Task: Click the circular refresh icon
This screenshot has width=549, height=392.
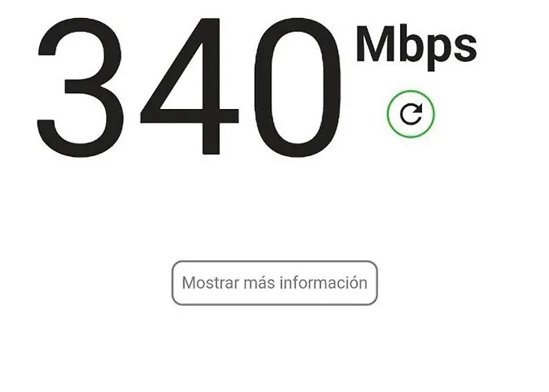Action: [x=411, y=114]
